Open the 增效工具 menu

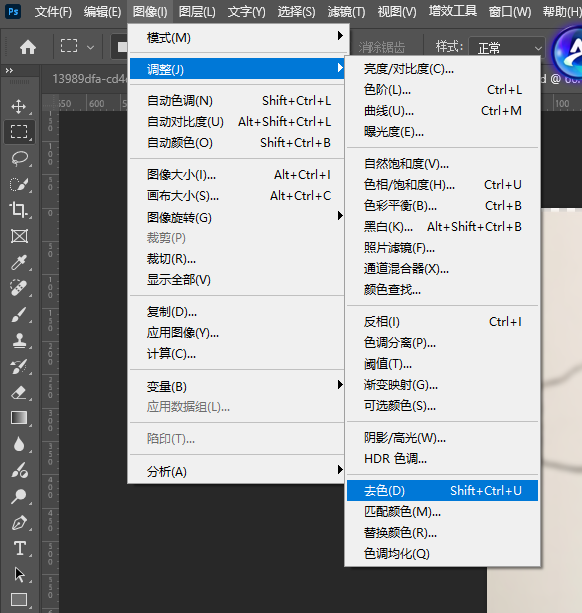click(x=453, y=12)
